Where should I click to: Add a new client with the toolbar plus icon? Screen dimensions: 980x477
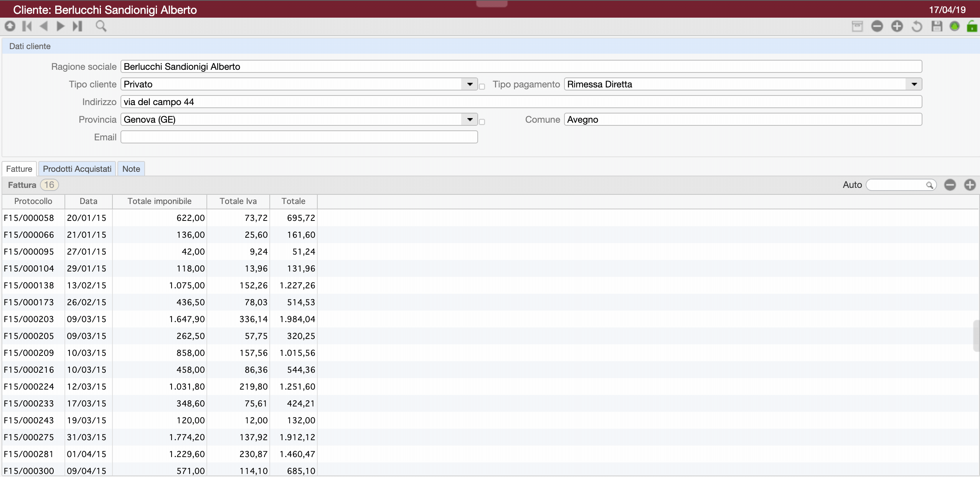click(897, 26)
